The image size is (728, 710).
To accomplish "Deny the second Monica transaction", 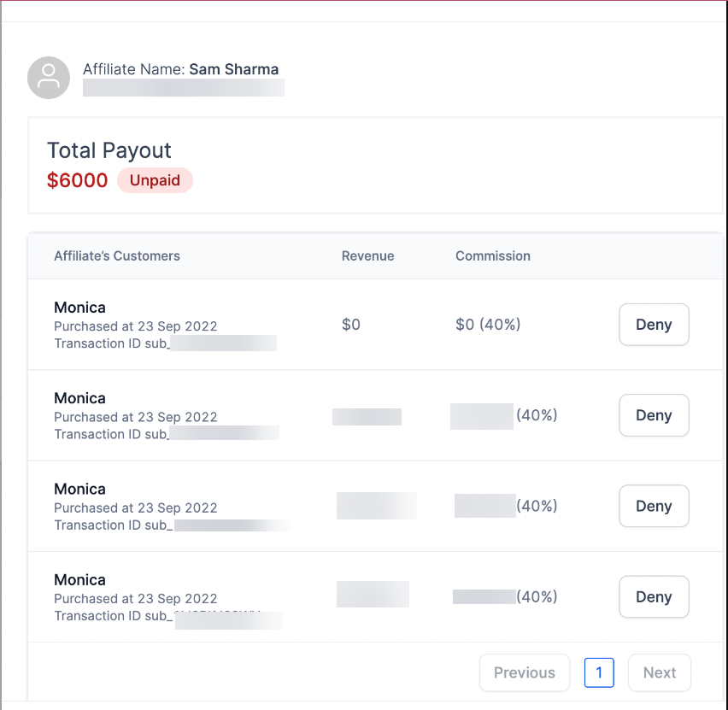I will coord(654,415).
